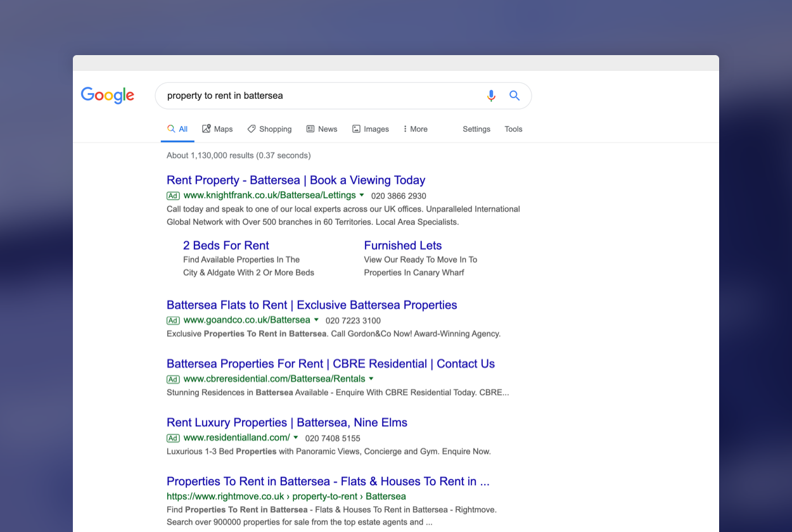Screen dimensions: 792x532
Task: Open dropdown arrow next to cbreresidential.com URL
Action: tap(371, 379)
